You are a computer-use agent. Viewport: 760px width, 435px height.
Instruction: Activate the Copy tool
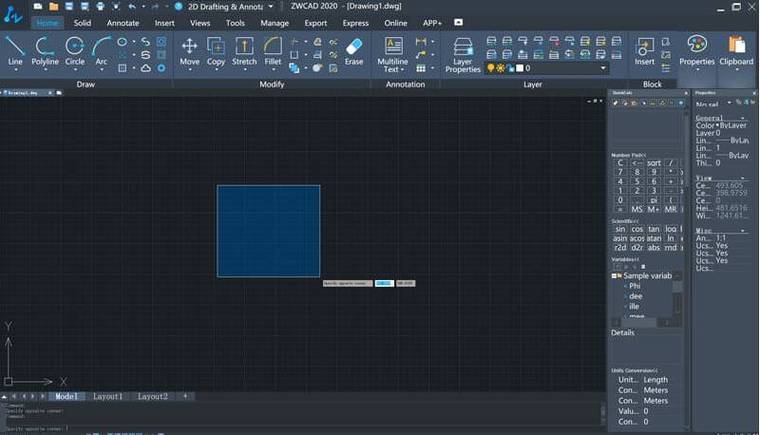point(216,51)
